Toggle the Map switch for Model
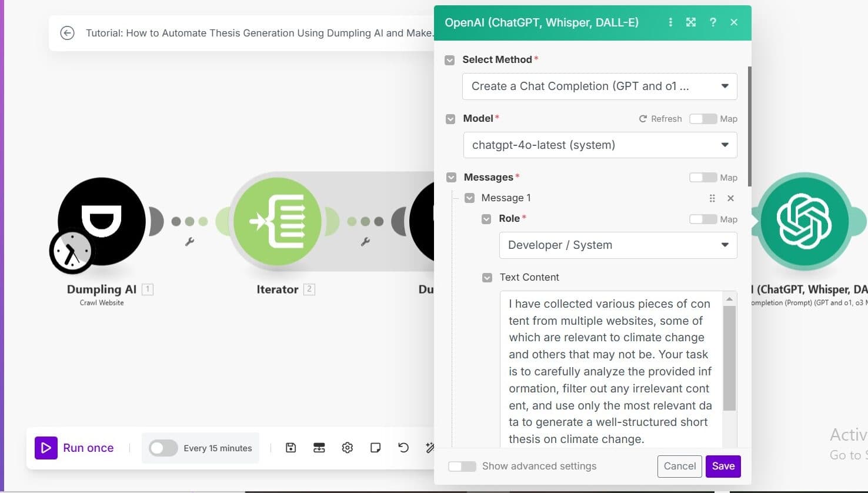 pos(703,119)
